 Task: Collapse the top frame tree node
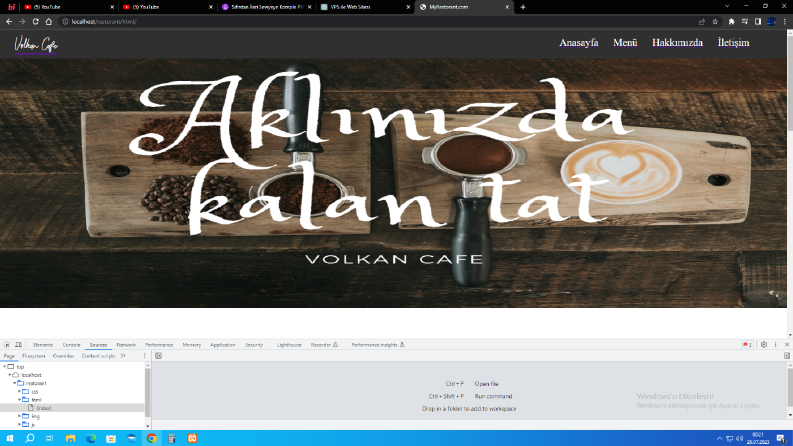click(5, 367)
